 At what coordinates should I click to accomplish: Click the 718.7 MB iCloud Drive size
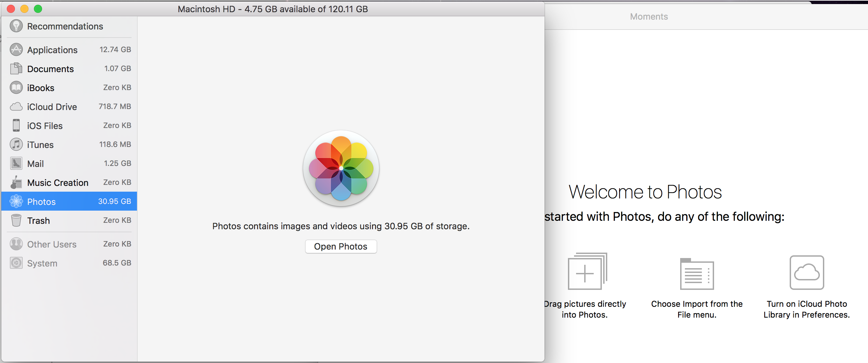[115, 106]
